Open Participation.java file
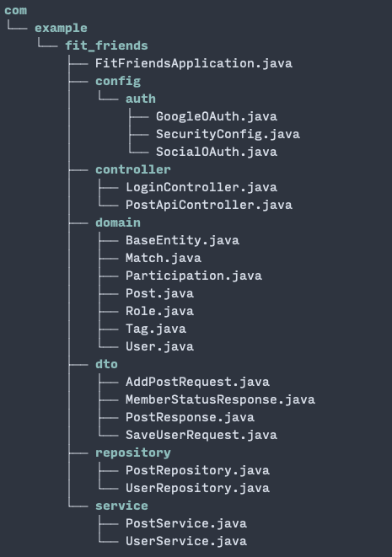The image size is (392, 557). point(194,276)
